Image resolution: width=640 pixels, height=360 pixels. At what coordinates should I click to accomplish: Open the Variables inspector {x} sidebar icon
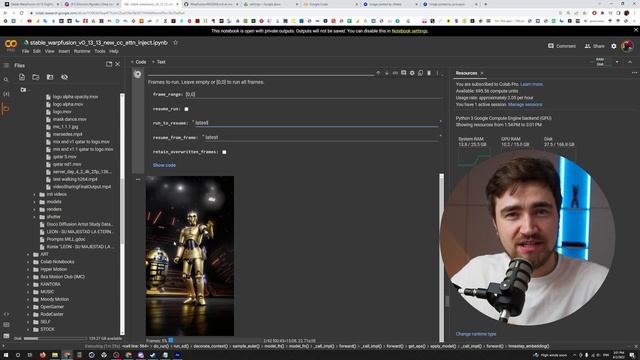pos(6,94)
